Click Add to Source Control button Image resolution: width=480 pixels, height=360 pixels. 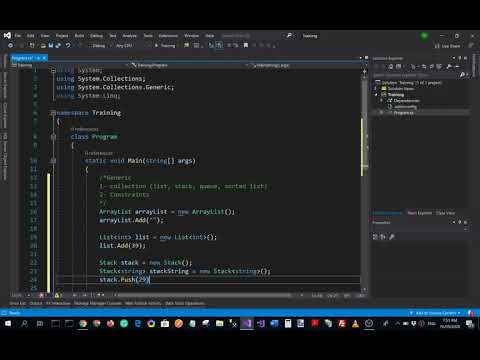435,313
